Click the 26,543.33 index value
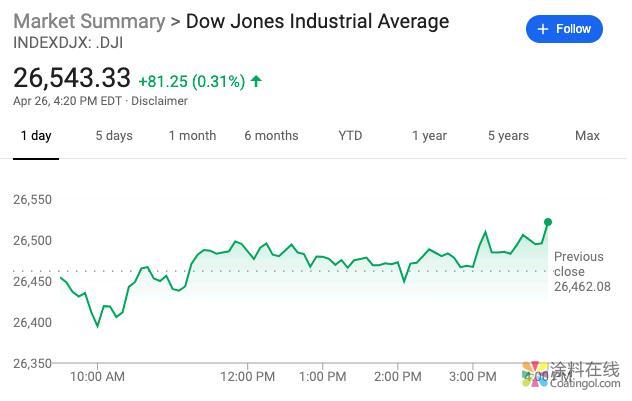 click(x=72, y=78)
